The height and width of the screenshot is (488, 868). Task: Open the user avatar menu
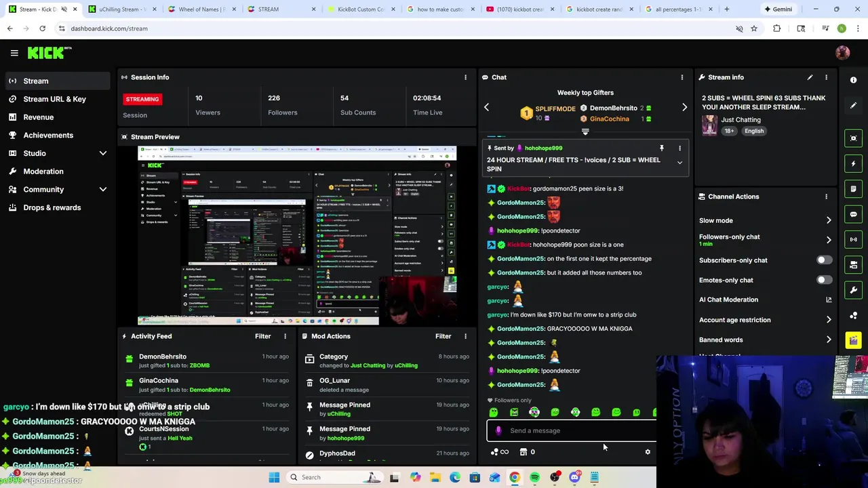(x=843, y=53)
